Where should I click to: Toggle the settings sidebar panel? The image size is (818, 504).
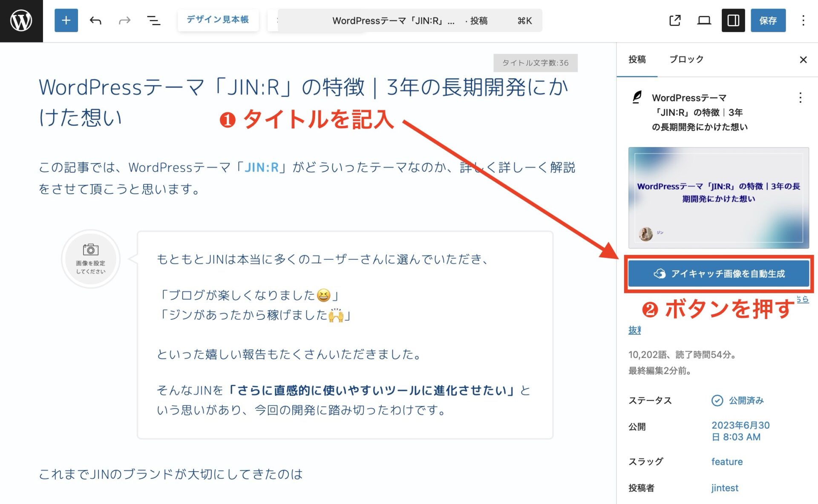(x=733, y=20)
